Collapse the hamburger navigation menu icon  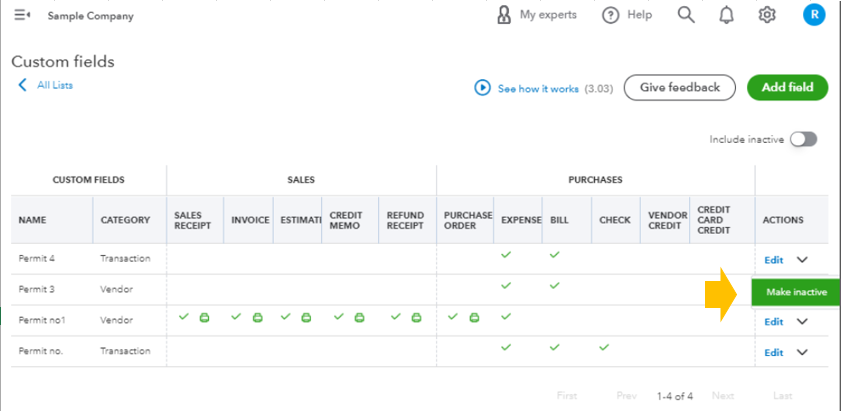pyautogui.click(x=22, y=15)
